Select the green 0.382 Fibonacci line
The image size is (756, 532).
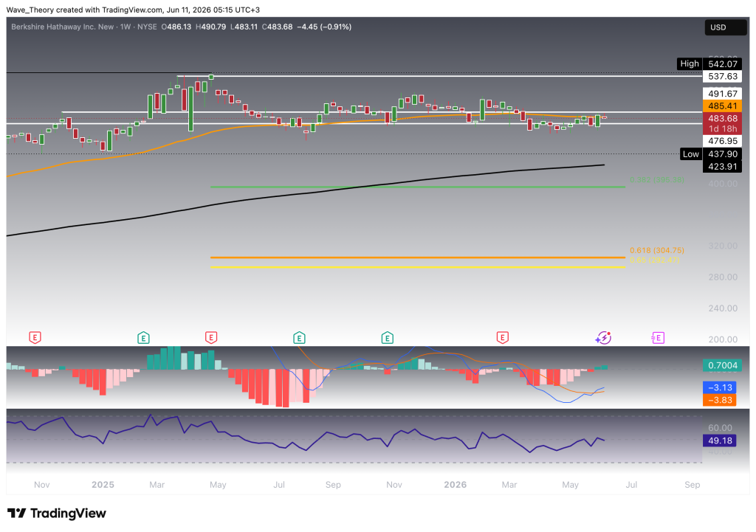click(418, 187)
